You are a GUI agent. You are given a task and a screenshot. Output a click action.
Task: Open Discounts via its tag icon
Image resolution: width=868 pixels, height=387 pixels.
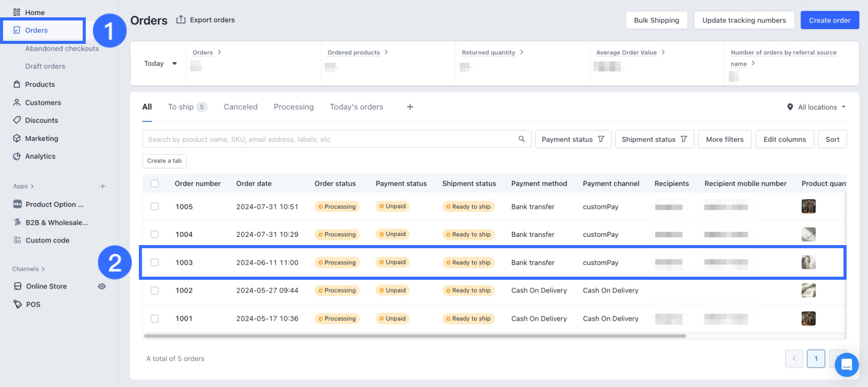(x=17, y=120)
